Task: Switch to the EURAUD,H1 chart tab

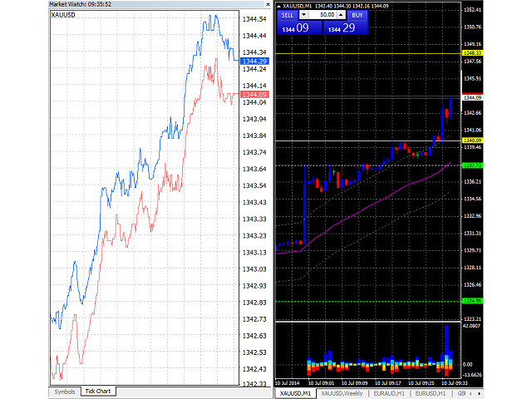Action: pyautogui.click(x=389, y=393)
